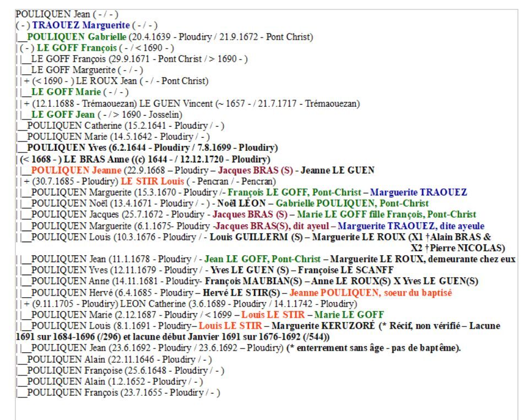The width and height of the screenshot is (526, 420).
Task: Select 'Françoise LE SCANFF' godmother name
Action: (x=345, y=270)
